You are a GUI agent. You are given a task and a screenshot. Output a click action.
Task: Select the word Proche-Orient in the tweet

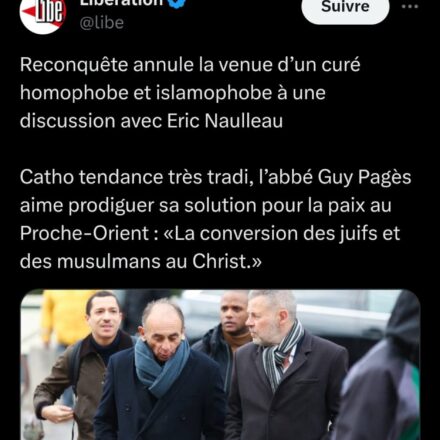coord(84,233)
